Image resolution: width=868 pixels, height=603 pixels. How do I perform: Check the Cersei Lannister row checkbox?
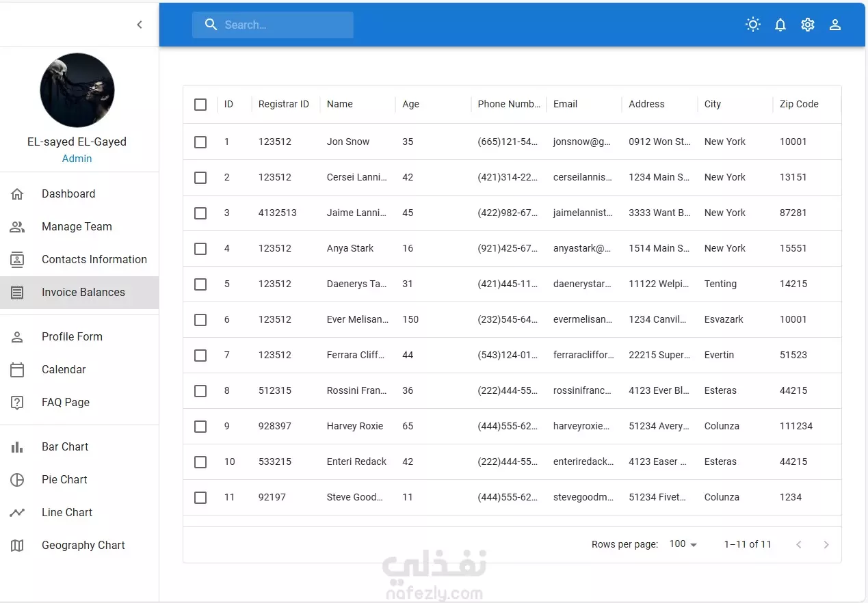[200, 178]
